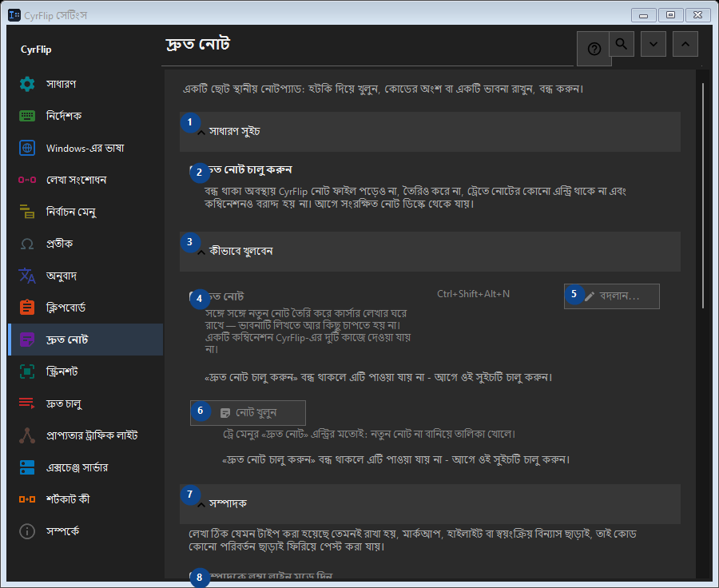This screenshot has width=719, height=588.
Task: Click the সম্পর্কে info icon
Action: coord(27,531)
